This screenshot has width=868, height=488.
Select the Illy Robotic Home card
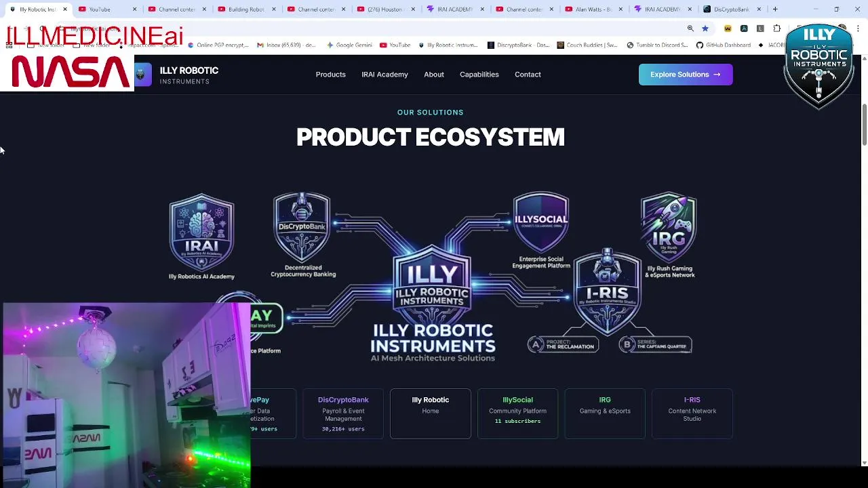point(431,413)
